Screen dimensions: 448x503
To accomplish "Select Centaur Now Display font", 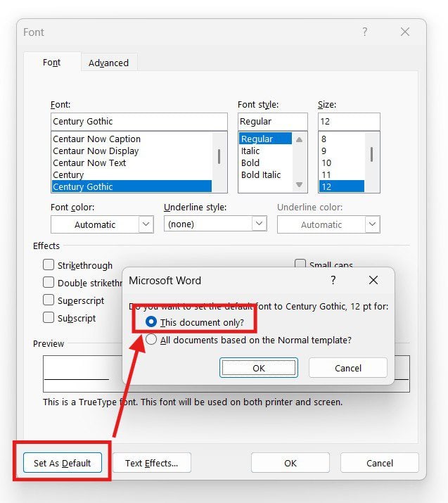I will click(x=132, y=151).
